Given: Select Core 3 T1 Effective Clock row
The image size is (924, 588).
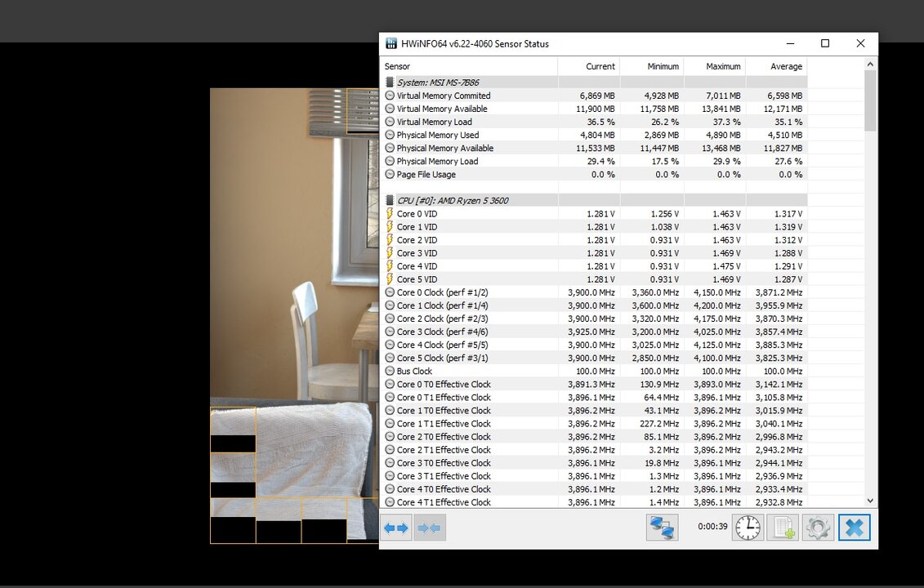Looking at the screenshot, I should (594, 476).
